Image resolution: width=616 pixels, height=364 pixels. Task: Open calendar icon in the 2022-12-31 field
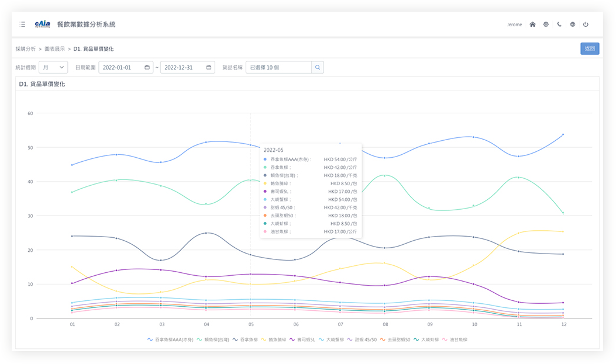(x=209, y=67)
